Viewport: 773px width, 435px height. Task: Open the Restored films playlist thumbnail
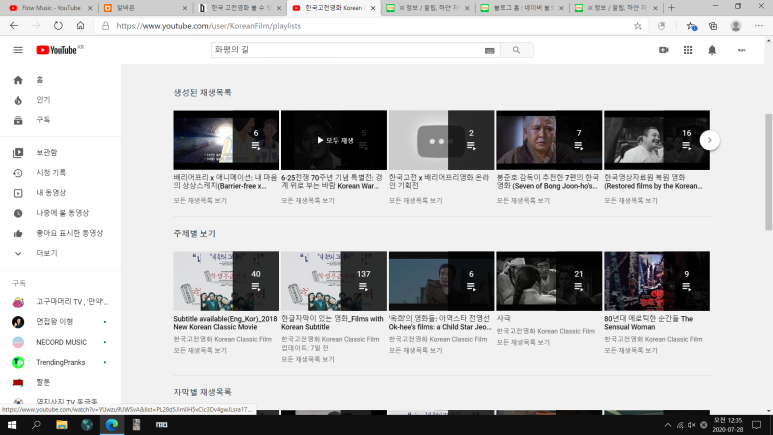click(x=657, y=140)
